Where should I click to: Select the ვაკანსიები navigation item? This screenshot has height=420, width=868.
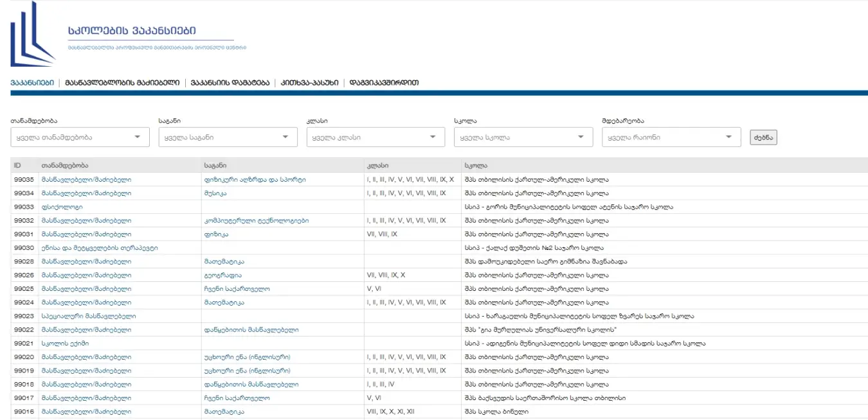(x=32, y=83)
